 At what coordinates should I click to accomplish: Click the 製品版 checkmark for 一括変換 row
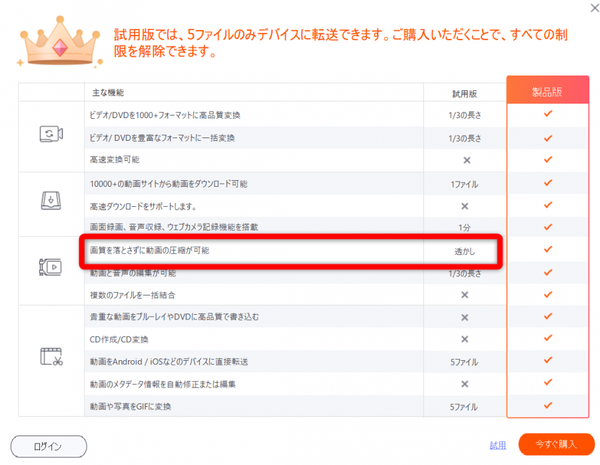point(548,138)
